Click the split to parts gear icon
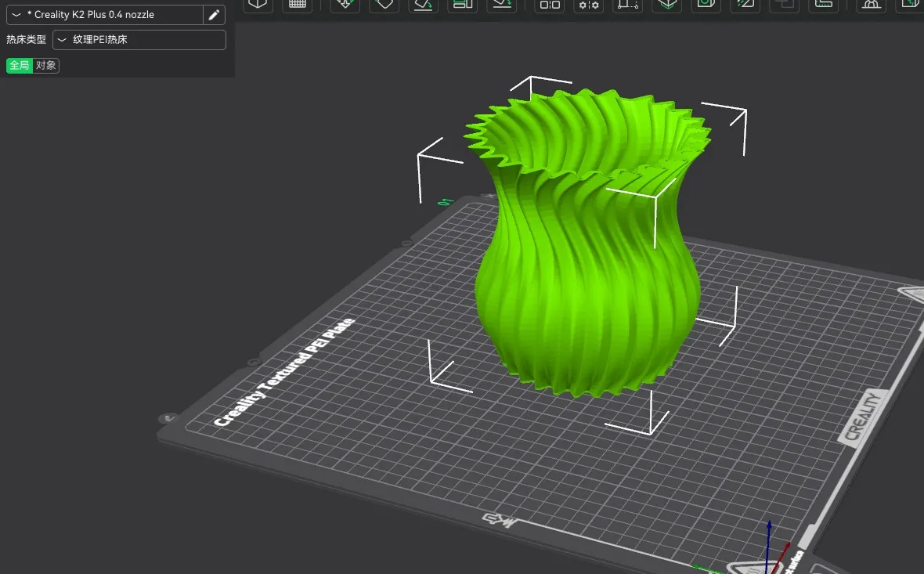This screenshot has width=924, height=574. pyautogui.click(x=589, y=5)
